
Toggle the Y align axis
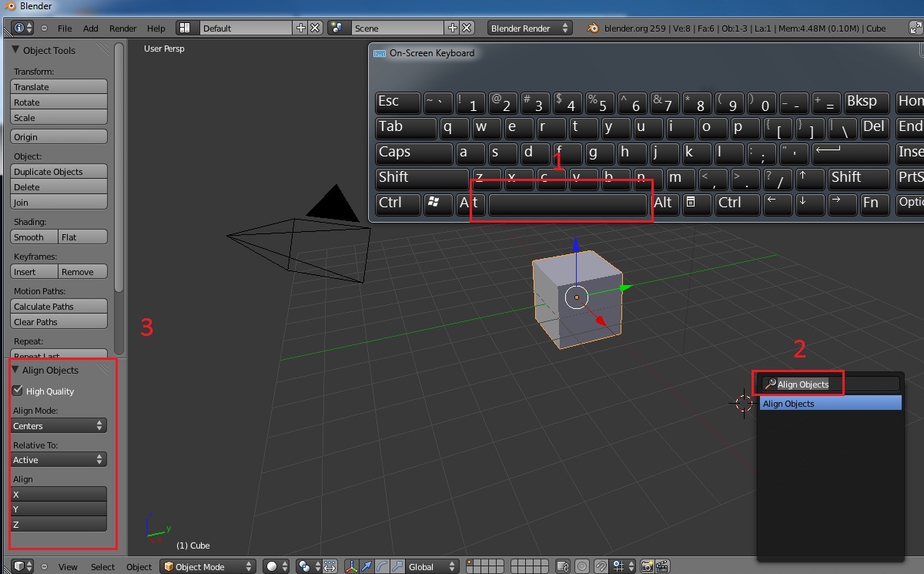pos(59,509)
